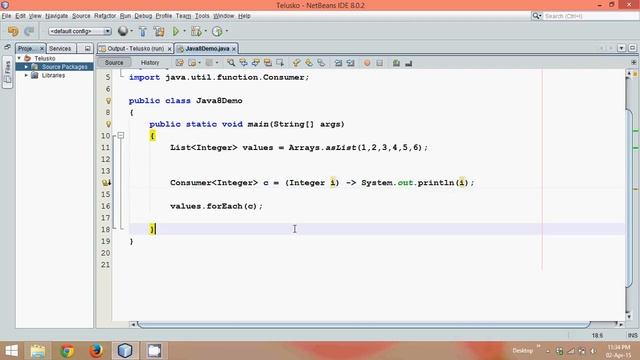Close the Java8Demo.java tab
The image size is (640, 360).
tap(234, 49)
